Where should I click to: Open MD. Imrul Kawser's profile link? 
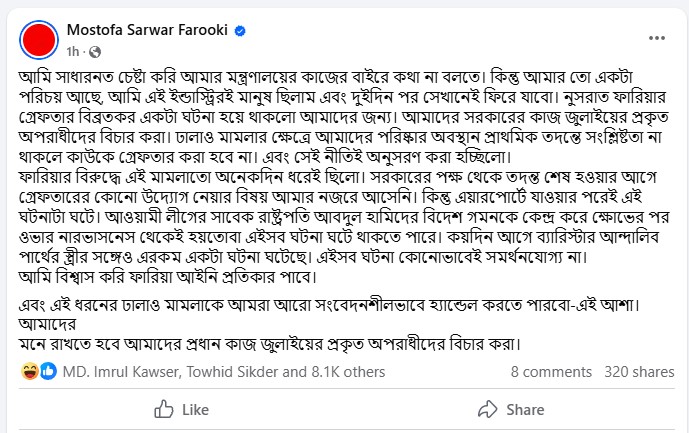[x=121, y=372]
